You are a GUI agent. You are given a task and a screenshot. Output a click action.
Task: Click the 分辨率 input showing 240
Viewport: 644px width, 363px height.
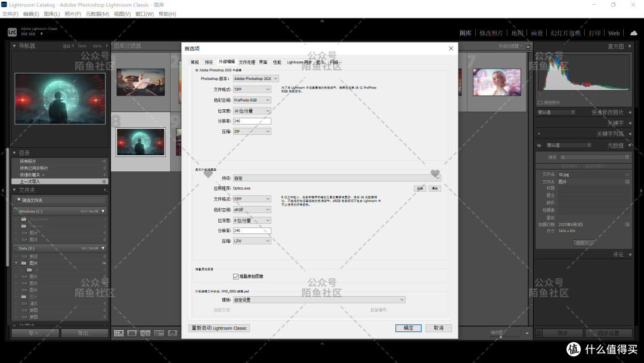pos(253,121)
